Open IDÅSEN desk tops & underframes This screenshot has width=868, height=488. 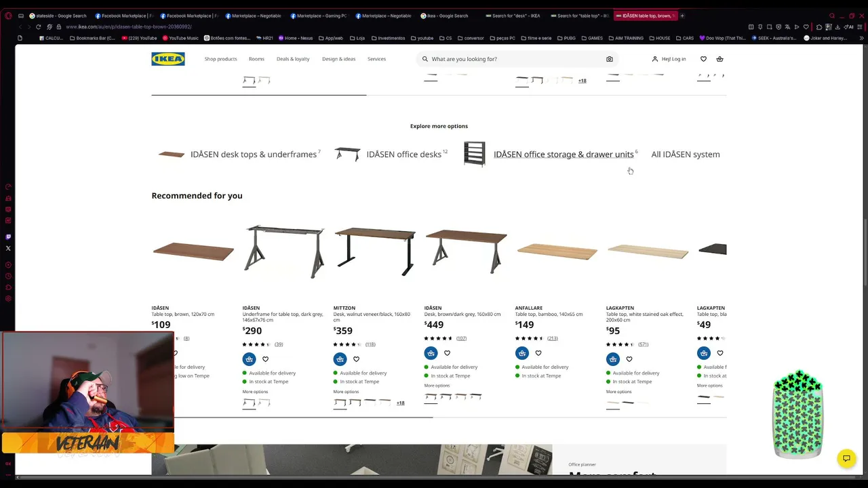[239, 155]
